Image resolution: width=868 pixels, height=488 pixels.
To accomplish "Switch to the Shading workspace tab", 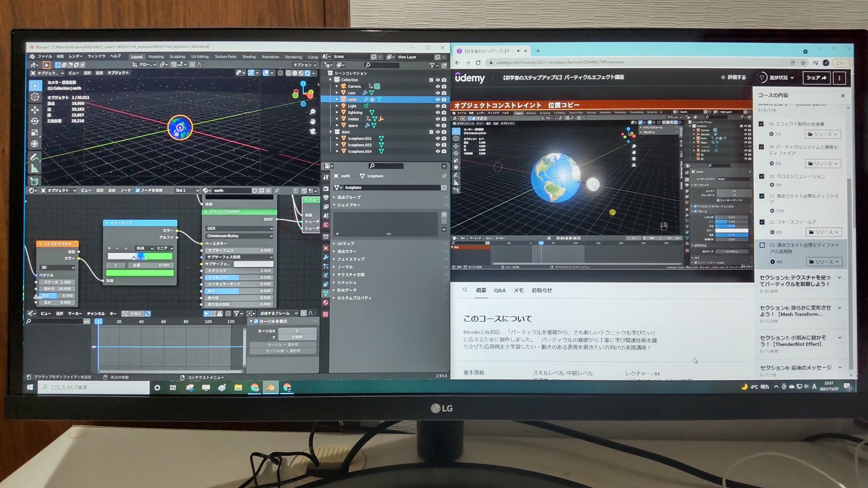I will [x=249, y=57].
